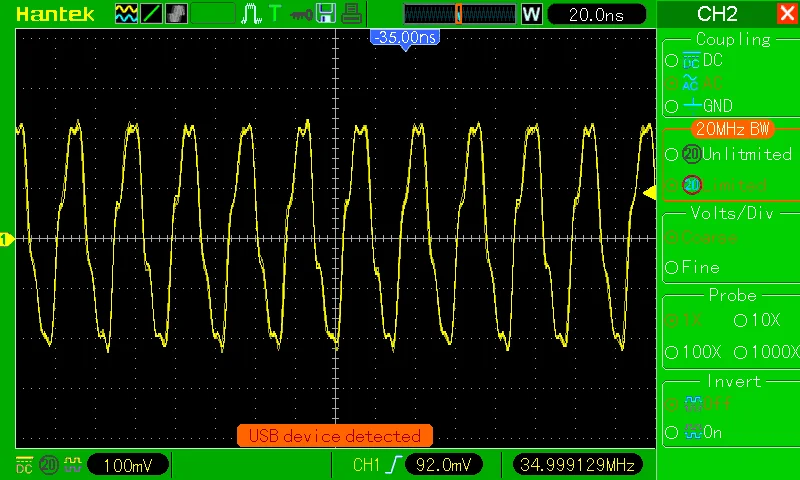
Task: Click the green diagonal line math icon
Action: point(151,14)
